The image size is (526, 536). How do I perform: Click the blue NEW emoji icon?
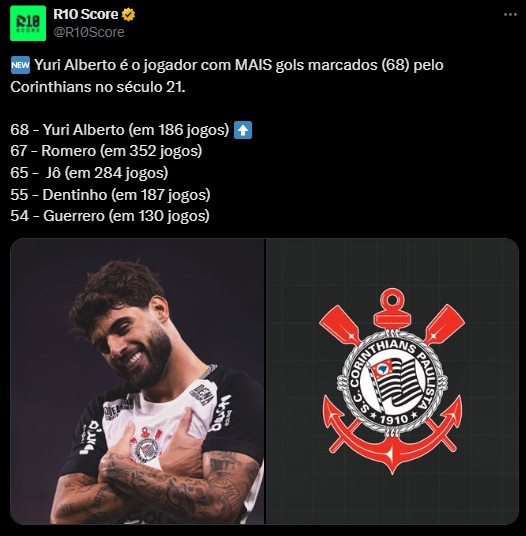tap(21, 65)
